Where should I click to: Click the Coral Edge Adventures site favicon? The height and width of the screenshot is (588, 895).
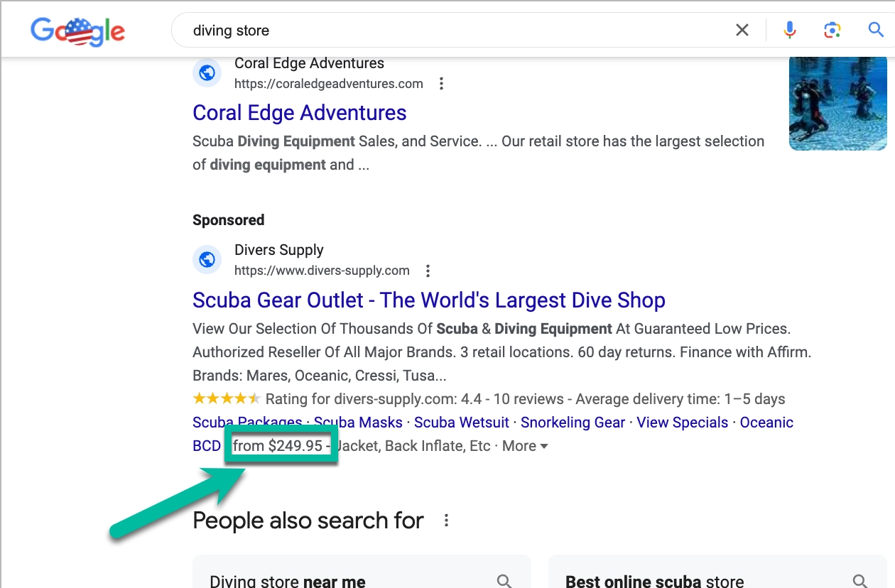pos(207,72)
